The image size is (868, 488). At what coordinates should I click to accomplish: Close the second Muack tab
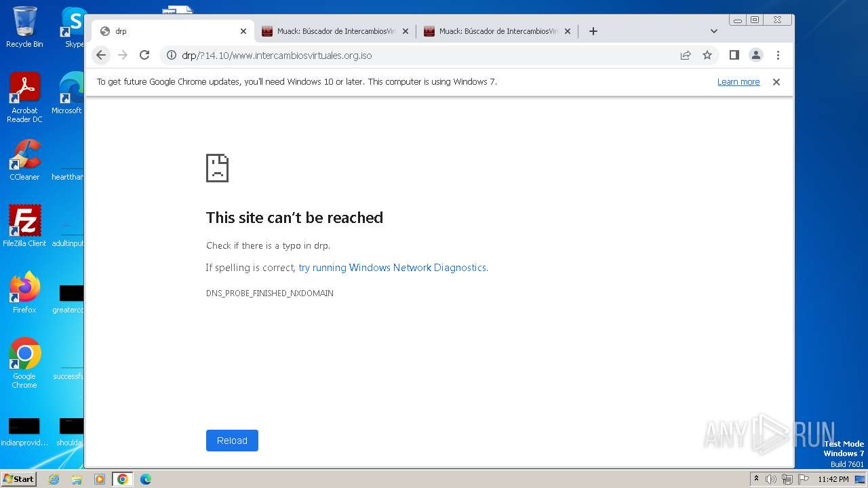(x=406, y=31)
